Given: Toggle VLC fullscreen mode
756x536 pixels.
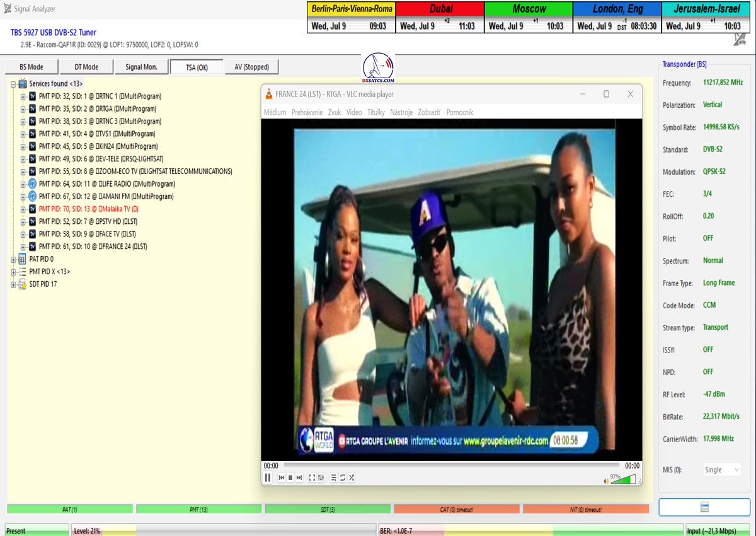Looking at the screenshot, I should [312, 478].
